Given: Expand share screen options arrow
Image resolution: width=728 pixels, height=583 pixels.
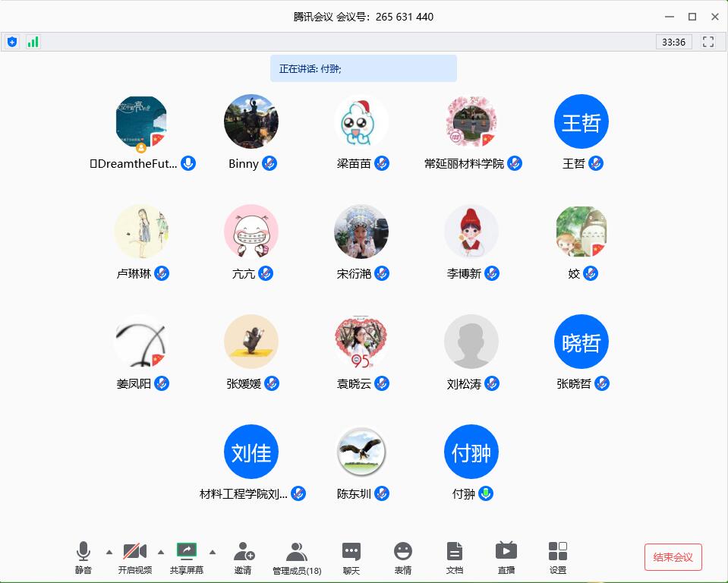Looking at the screenshot, I should click(x=212, y=552).
